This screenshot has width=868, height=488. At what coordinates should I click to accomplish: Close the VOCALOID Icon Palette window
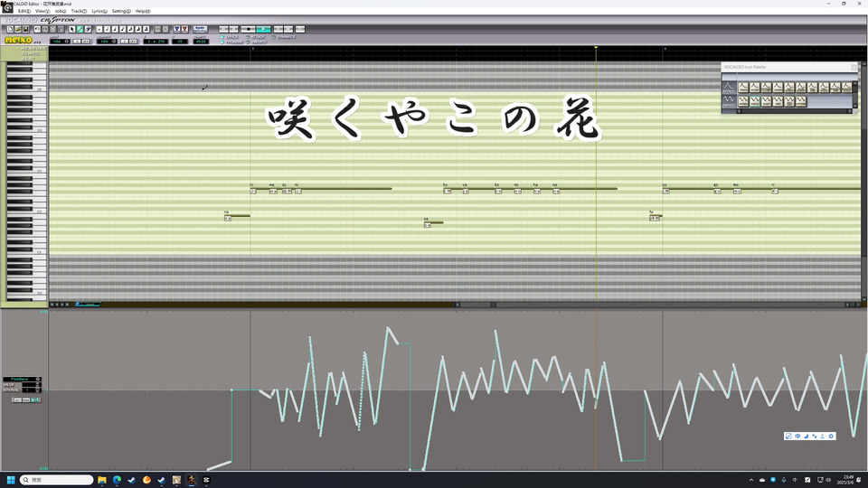(x=854, y=67)
